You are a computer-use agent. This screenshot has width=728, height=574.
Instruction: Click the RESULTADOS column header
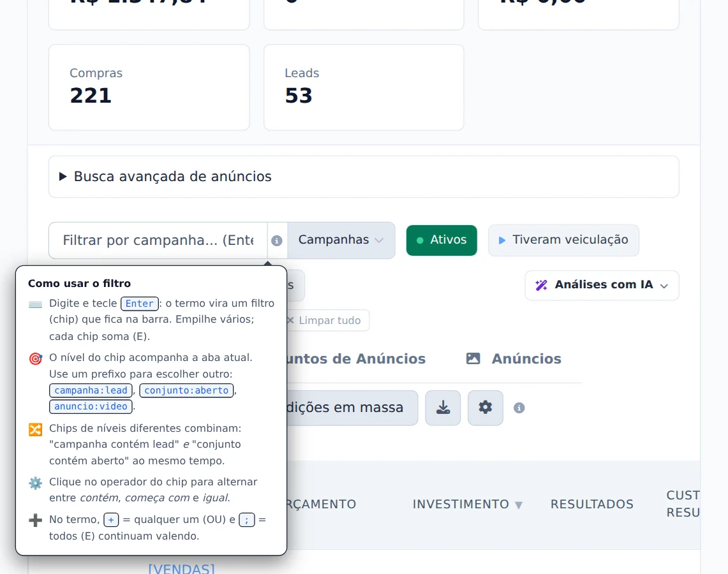tap(592, 504)
